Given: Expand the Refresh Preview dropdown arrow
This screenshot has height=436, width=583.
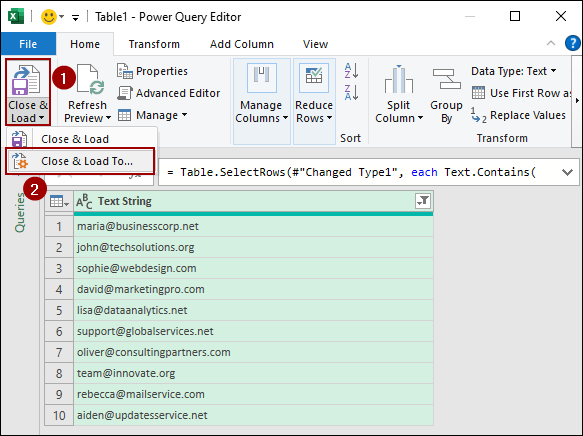Looking at the screenshot, I should click(108, 118).
